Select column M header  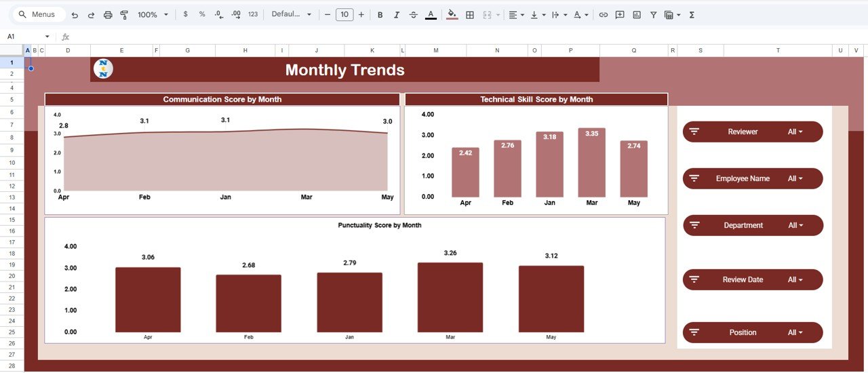pos(435,50)
